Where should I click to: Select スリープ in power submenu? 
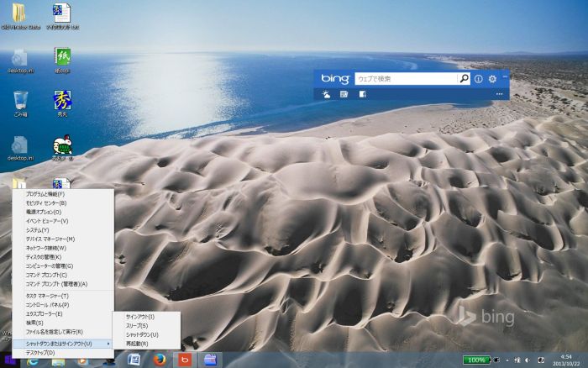click(x=137, y=326)
